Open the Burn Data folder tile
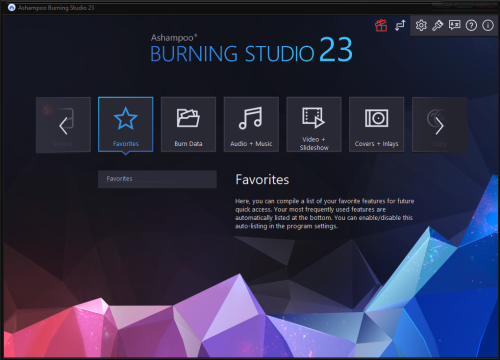Image resolution: width=500 pixels, height=360 pixels. pyautogui.click(x=188, y=124)
